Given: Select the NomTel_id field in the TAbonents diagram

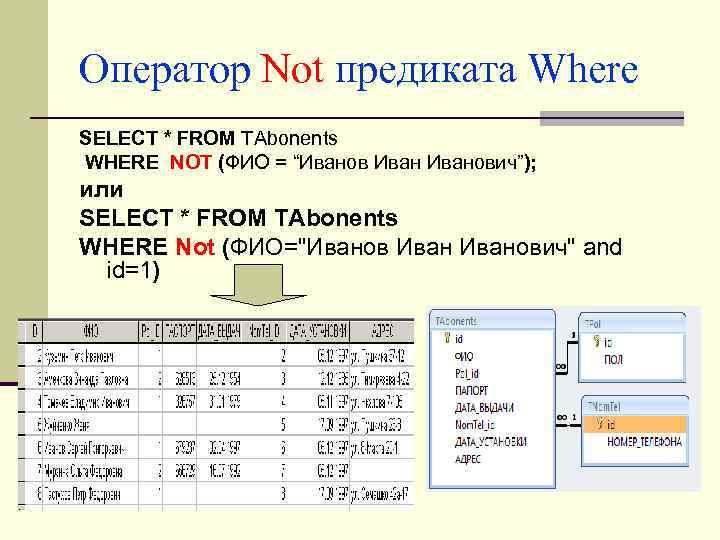Looking at the screenshot, I should coord(475,425).
